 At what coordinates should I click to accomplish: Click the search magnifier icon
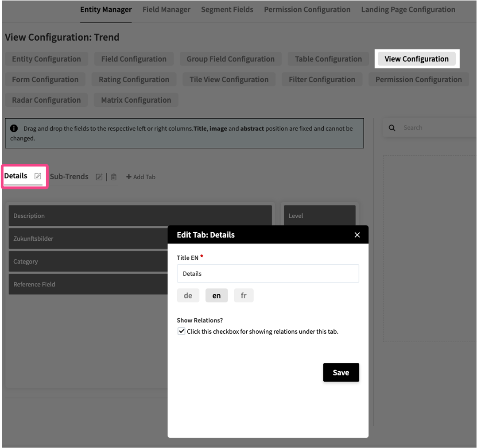click(x=392, y=128)
